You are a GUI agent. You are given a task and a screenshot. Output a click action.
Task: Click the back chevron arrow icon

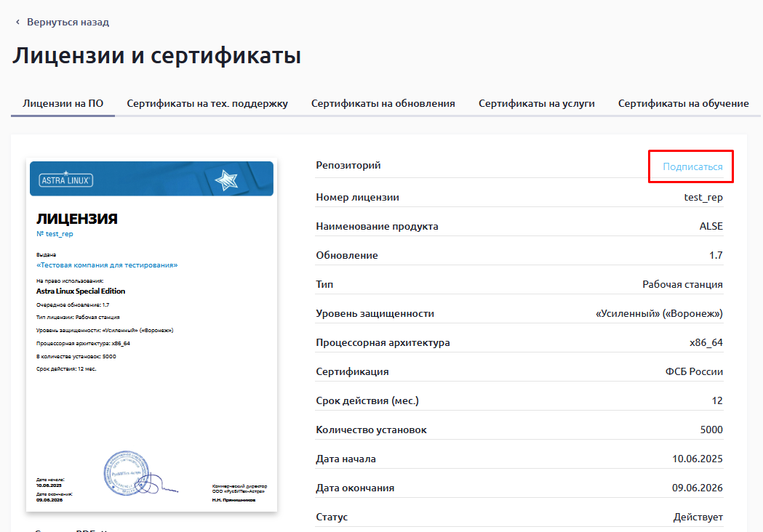click(x=17, y=23)
